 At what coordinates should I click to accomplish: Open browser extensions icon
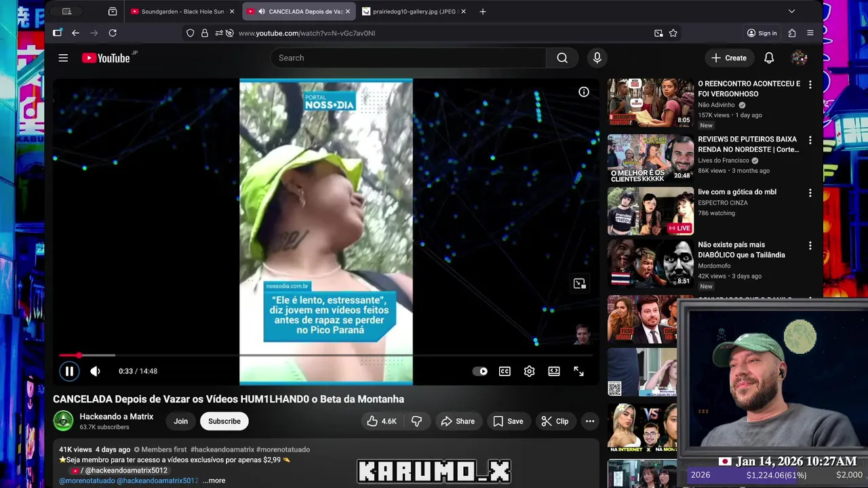(792, 33)
